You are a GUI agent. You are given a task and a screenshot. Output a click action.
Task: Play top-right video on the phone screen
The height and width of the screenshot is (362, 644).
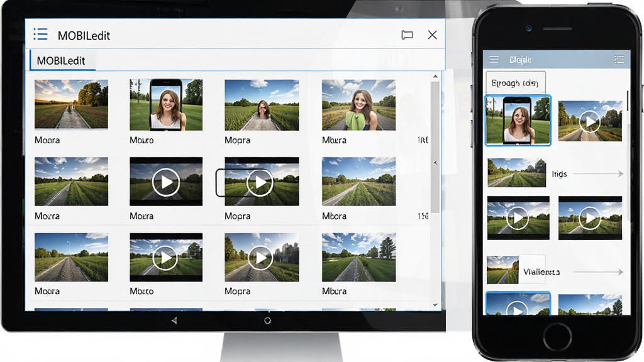click(x=590, y=121)
